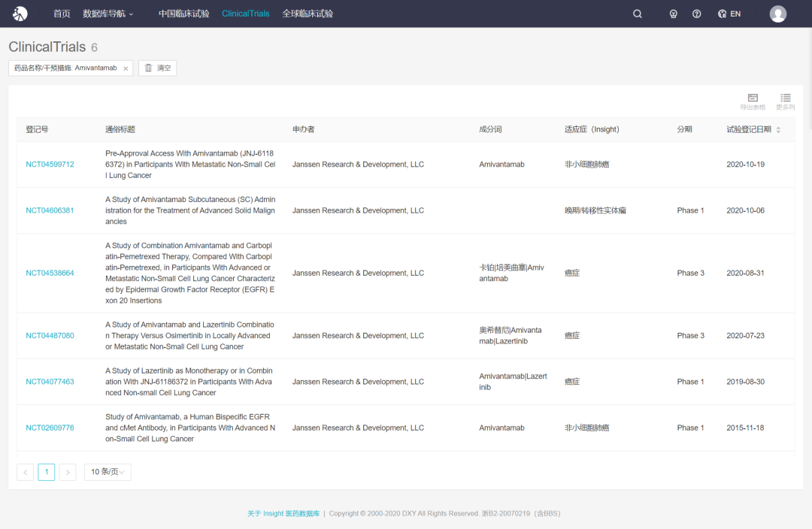Click the 2020-10-06 registration date
This screenshot has height=529, width=812.
[745, 210]
